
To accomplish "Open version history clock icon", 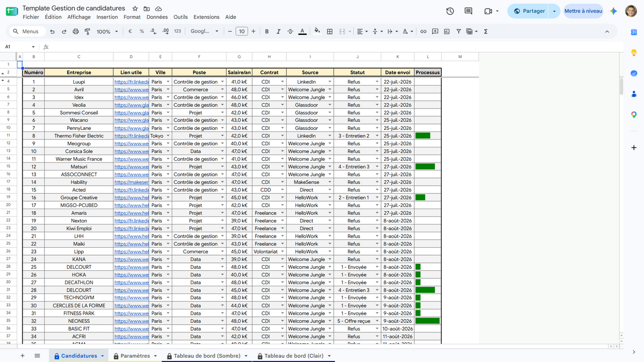I will 450,11.
